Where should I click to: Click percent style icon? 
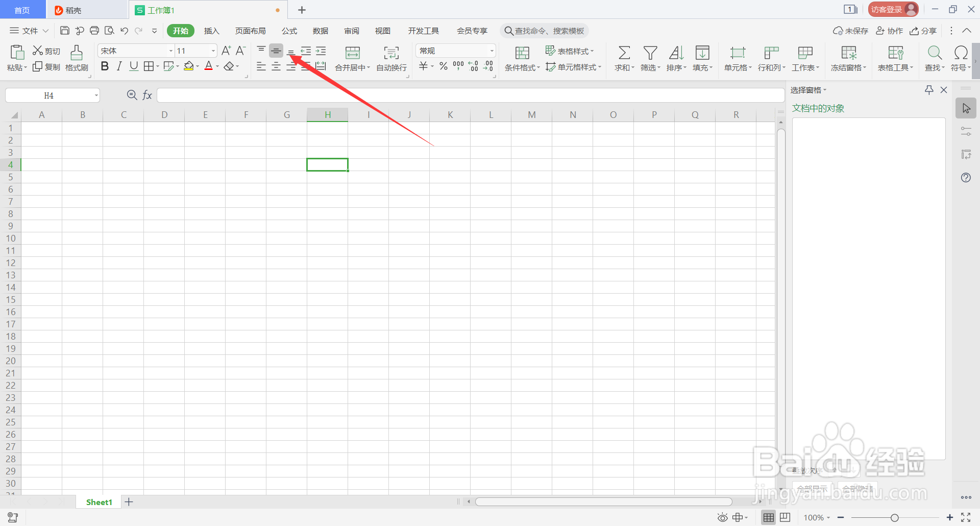[443, 66]
